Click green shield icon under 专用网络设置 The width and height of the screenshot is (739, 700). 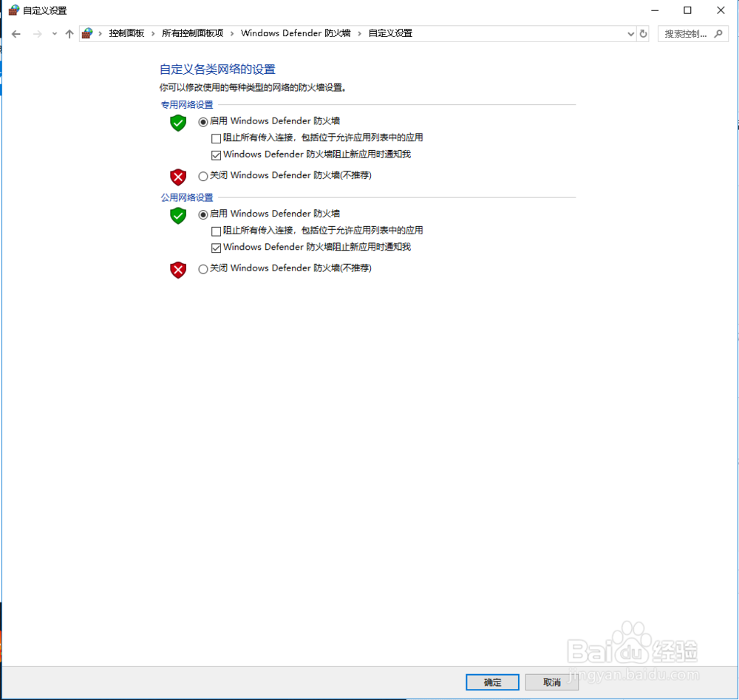[x=178, y=123]
